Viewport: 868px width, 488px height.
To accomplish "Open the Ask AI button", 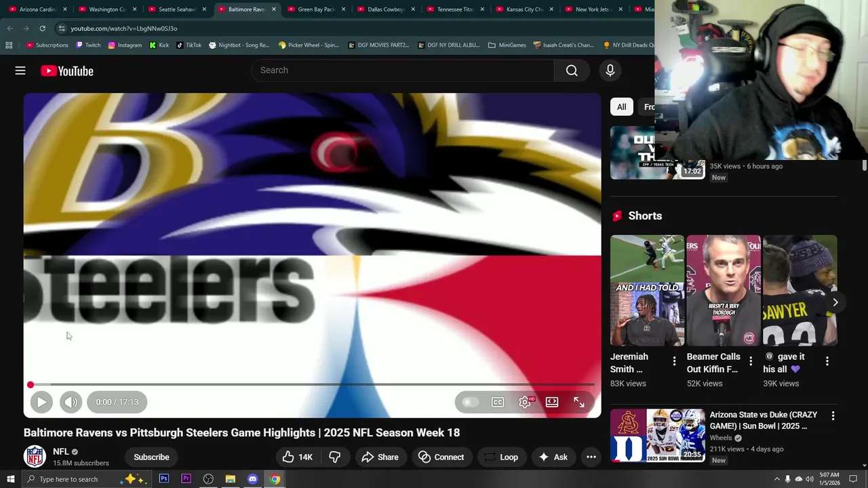I will (x=553, y=457).
